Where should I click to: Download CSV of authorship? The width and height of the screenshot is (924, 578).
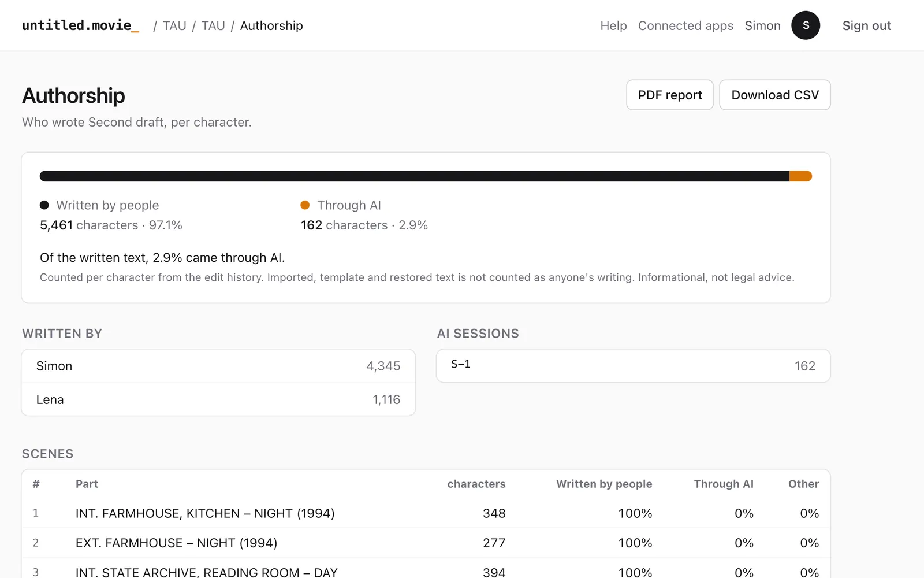pyautogui.click(x=775, y=95)
